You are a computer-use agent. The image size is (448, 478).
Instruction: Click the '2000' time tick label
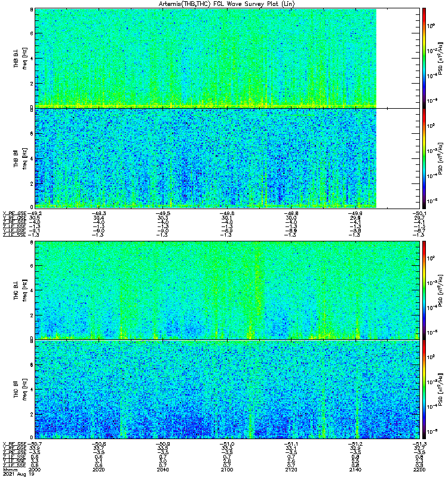click(35, 470)
